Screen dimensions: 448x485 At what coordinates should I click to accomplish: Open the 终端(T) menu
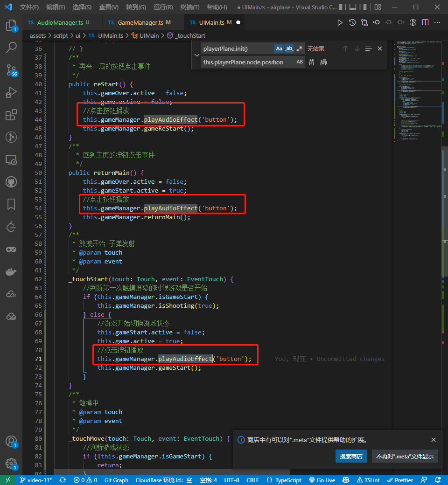click(190, 7)
